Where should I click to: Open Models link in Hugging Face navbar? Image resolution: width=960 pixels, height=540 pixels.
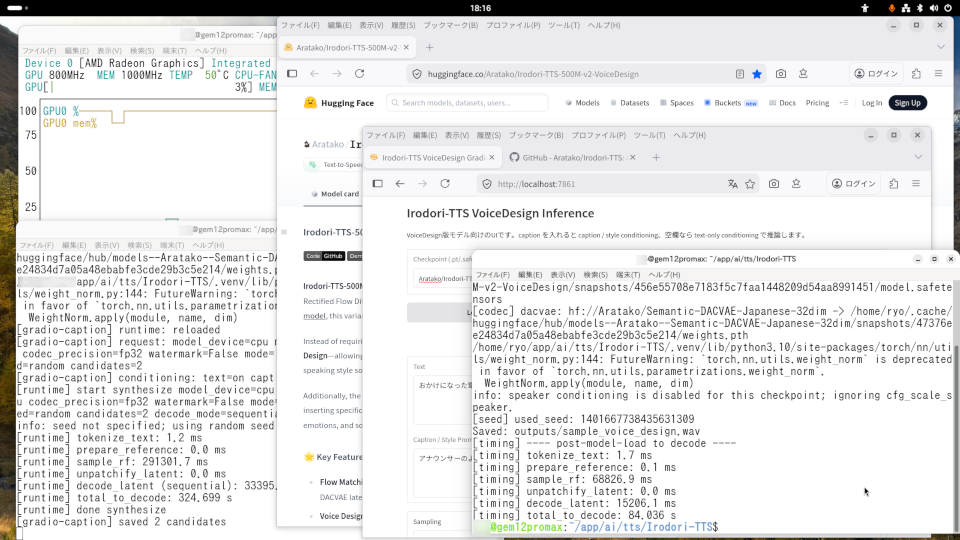tap(582, 103)
